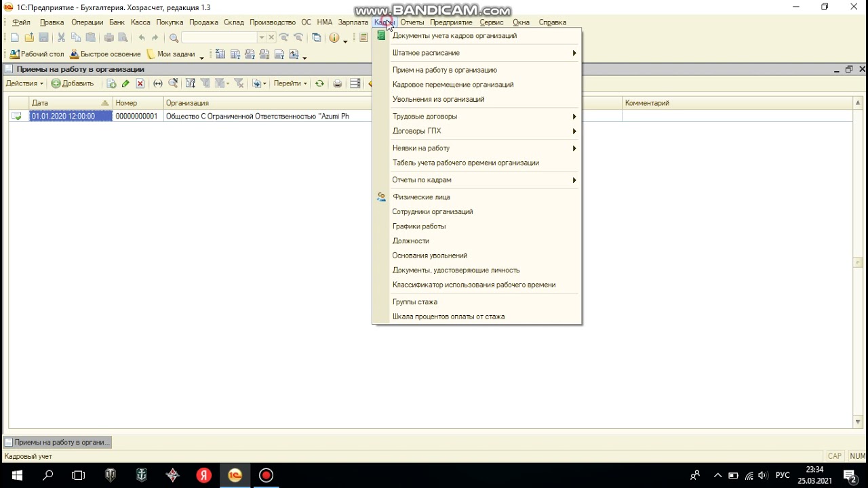This screenshot has height=488, width=868.
Task: Click the Быстрое освоение button
Action: 106,54
